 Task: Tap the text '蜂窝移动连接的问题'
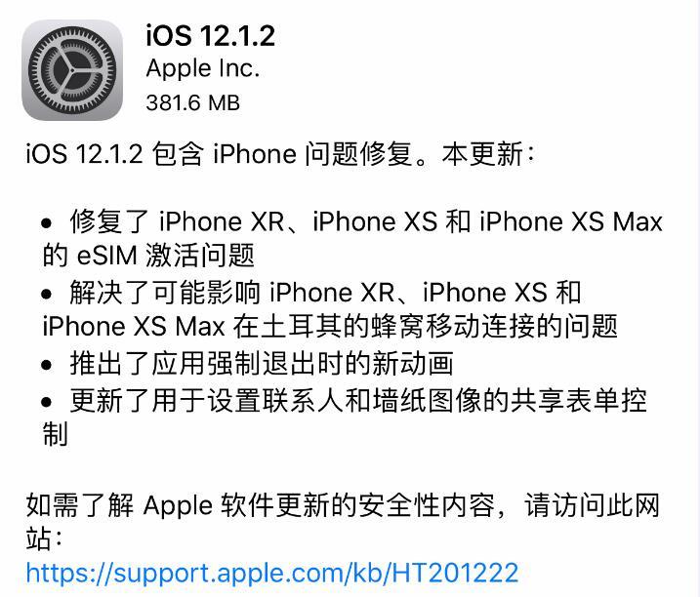(x=495, y=326)
